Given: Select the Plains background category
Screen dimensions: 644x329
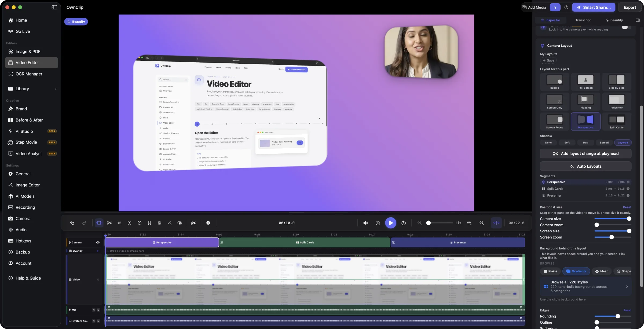Looking at the screenshot, I should (550, 271).
